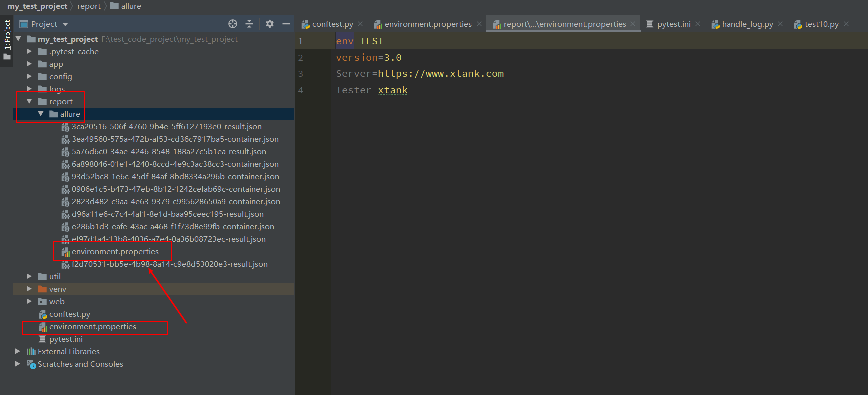Image resolution: width=868 pixels, height=395 pixels.
Task: Close the handle_log.py tab
Action: click(x=780, y=24)
